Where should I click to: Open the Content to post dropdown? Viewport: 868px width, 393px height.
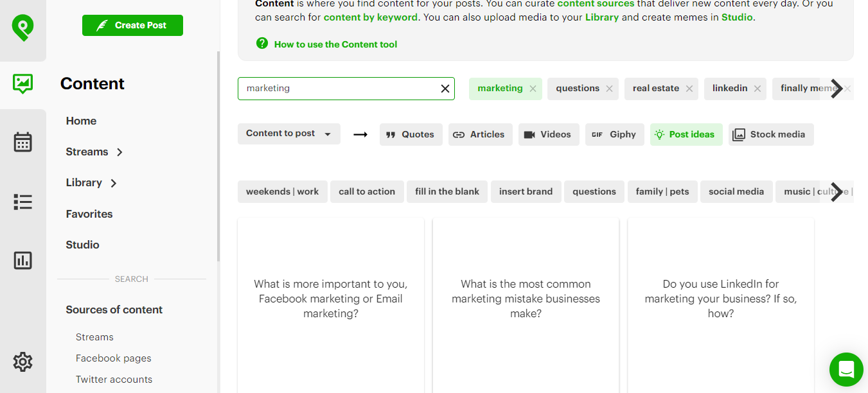point(288,134)
